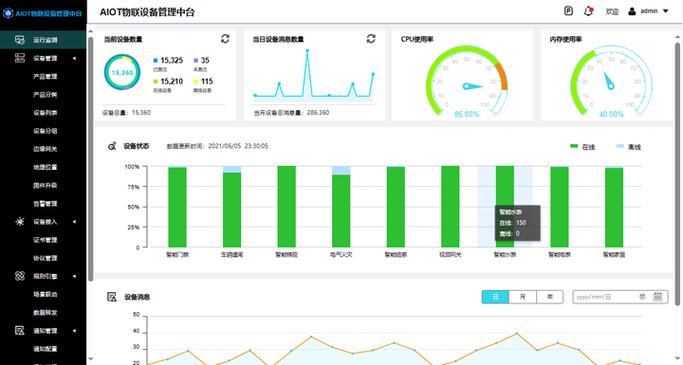Viewport: 683px width, 365px height.
Task: Open 设备列表 in the sidebar
Action: [45, 113]
